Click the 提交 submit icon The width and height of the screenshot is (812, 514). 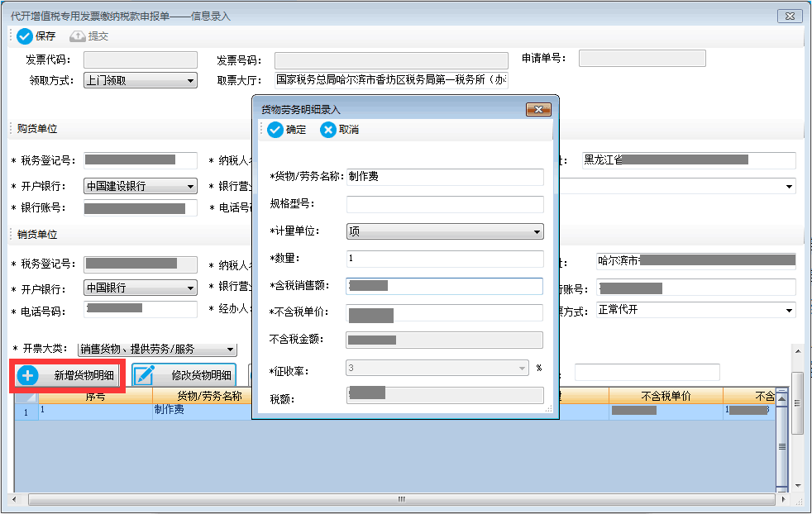[x=77, y=36]
